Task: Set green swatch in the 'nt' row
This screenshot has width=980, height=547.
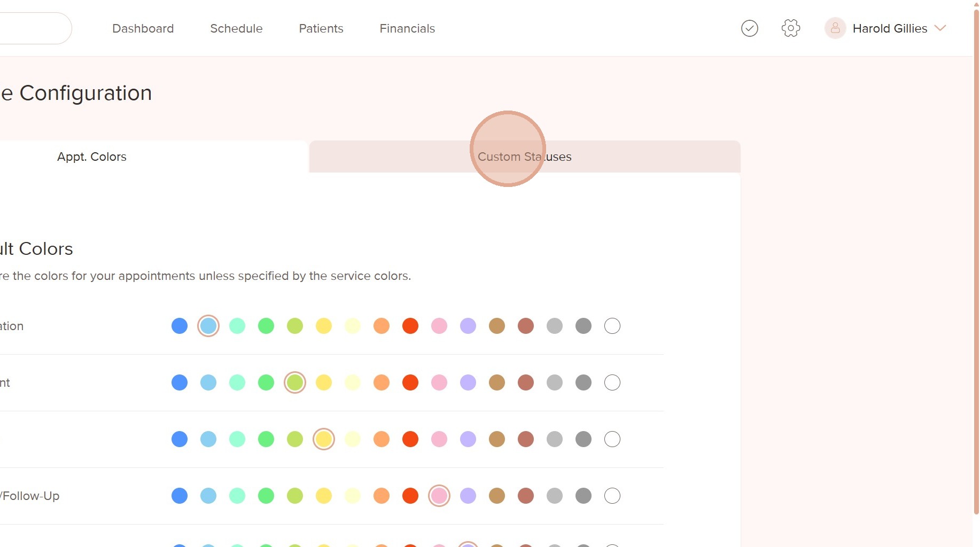Action: pos(266,382)
